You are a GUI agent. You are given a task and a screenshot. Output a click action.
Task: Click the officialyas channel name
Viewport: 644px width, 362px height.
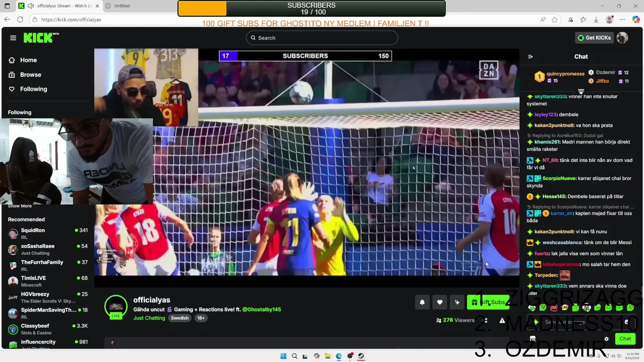(151, 300)
